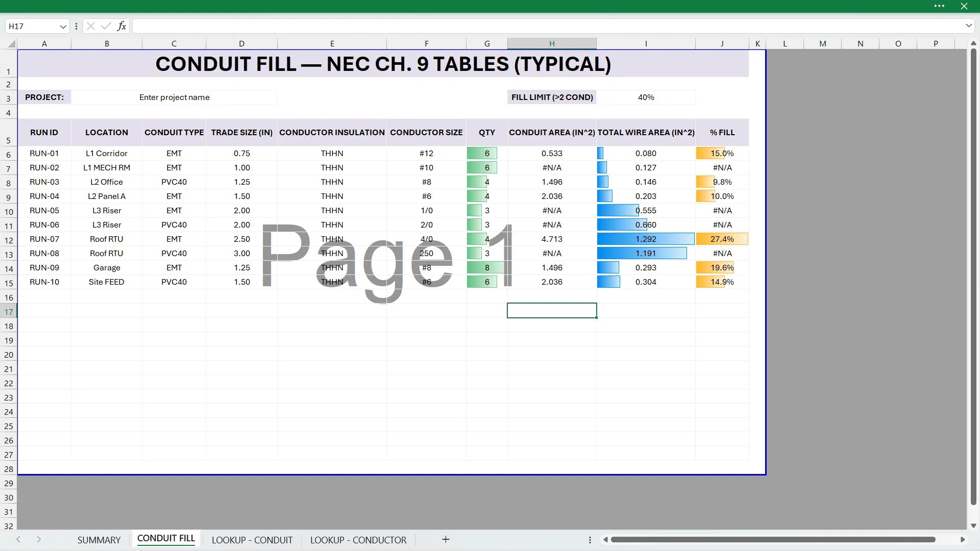Open the three-dots menu in title bar
Screen dimensions: 980x551
pos(939,6)
